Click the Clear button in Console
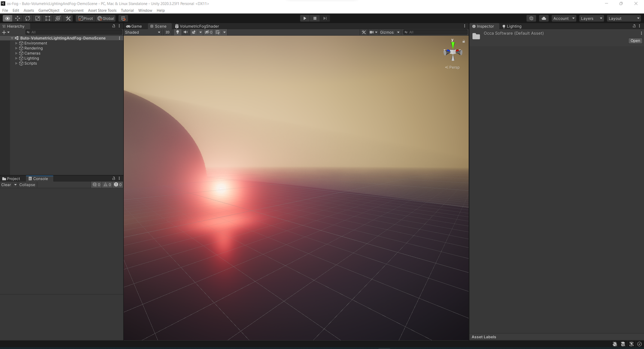The height and width of the screenshot is (349, 644). click(6, 185)
